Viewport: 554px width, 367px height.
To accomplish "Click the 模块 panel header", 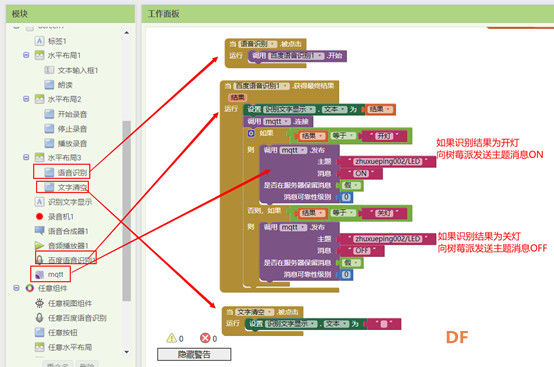I will click(x=70, y=14).
